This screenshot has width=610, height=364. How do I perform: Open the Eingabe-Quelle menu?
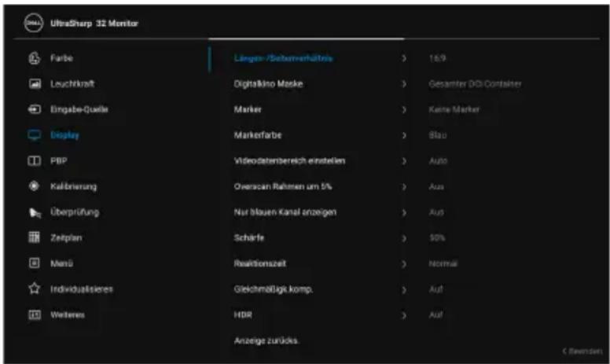(x=79, y=109)
